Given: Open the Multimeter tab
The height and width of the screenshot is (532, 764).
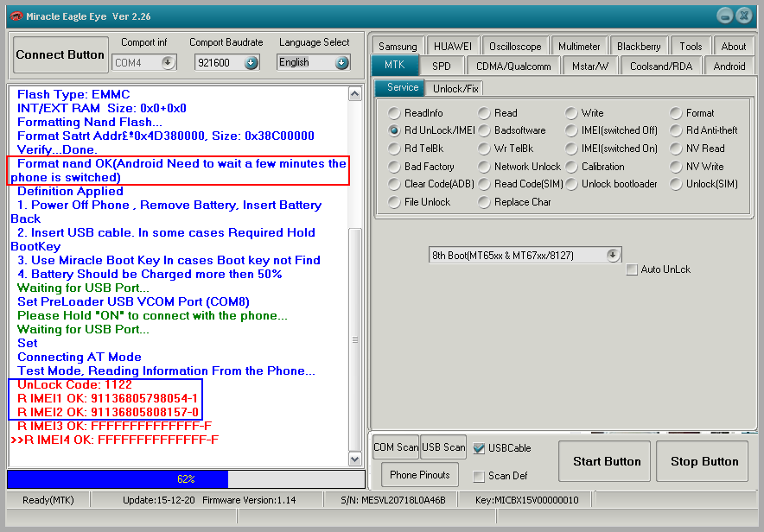Looking at the screenshot, I should click(579, 47).
